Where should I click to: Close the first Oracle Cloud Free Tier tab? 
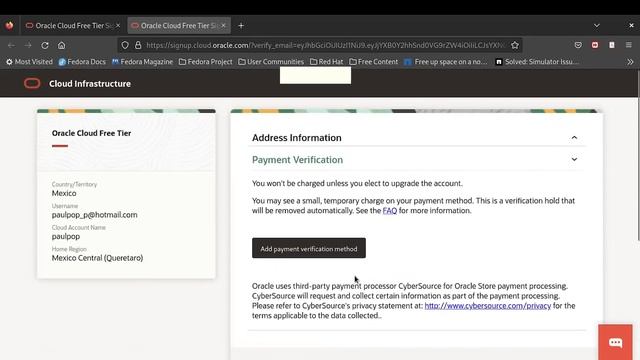pos(118,25)
